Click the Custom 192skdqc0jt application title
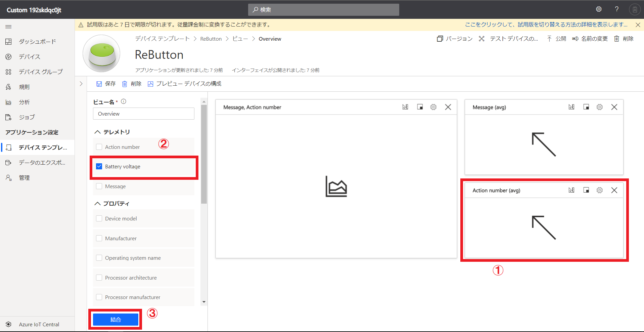This screenshot has height=332, width=644. coord(34,10)
